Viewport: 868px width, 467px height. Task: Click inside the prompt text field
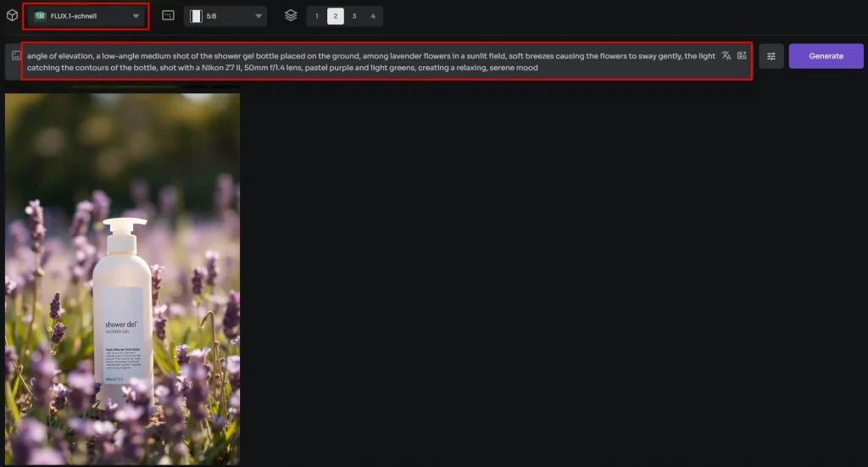coord(371,61)
